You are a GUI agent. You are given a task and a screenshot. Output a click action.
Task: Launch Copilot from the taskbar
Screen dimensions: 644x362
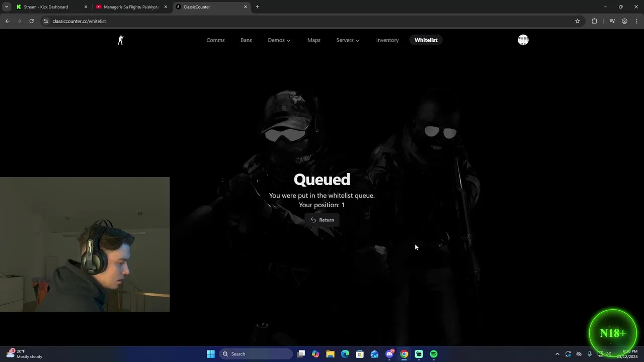click(315, 354)
